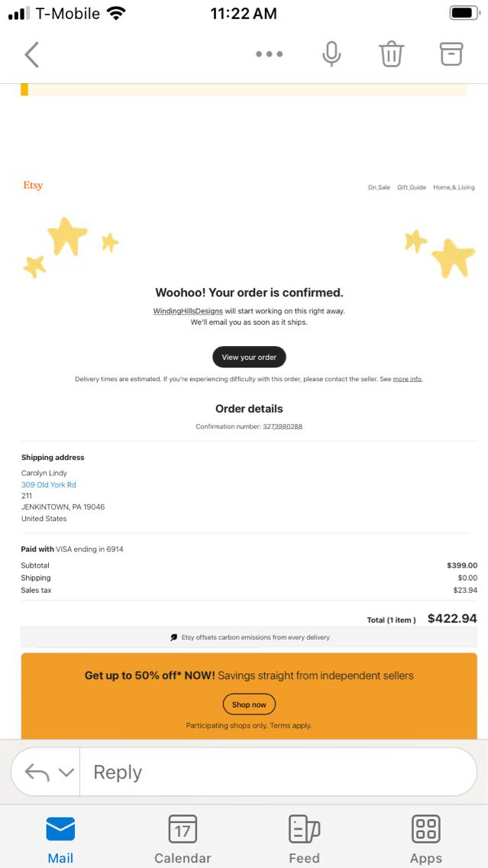This screenshot has height=868, width=488.
Task: Open the three-dot more options menu
Action: (269, 54)
